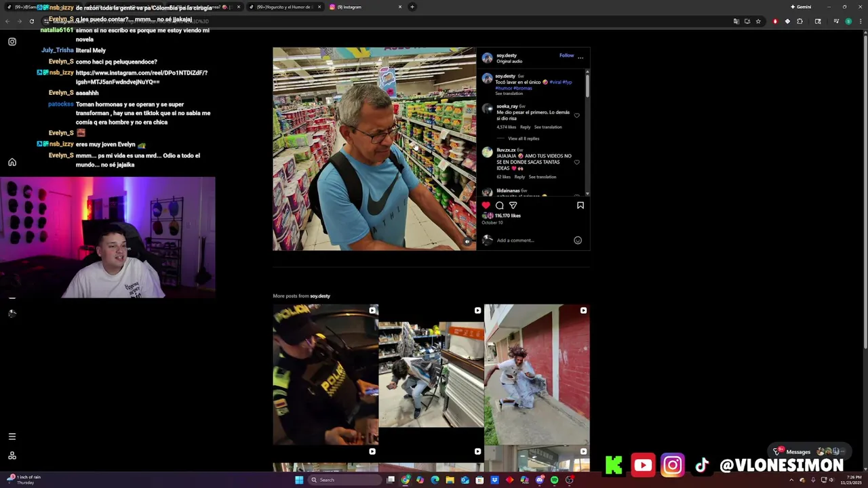Open a new browser tab
Viewport: 868px width, 488px height.
coord(412,7)
